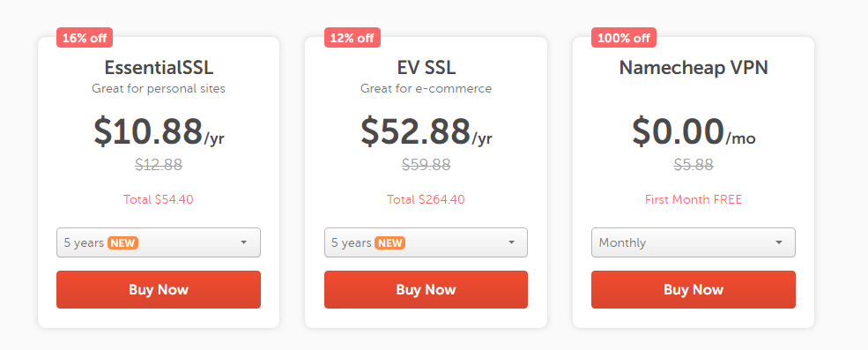Click the Namecheap VPN dropdown arrow

tap(779, 242)
